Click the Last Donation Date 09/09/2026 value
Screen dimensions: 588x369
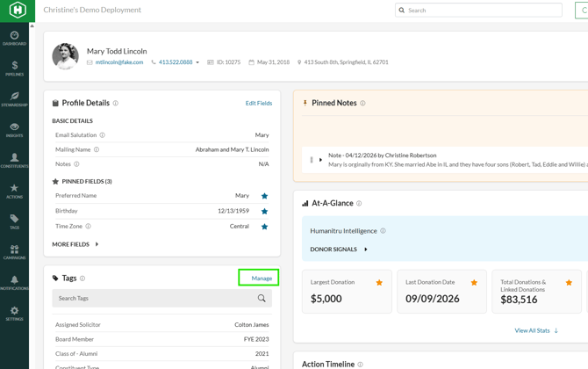point(433,299)
